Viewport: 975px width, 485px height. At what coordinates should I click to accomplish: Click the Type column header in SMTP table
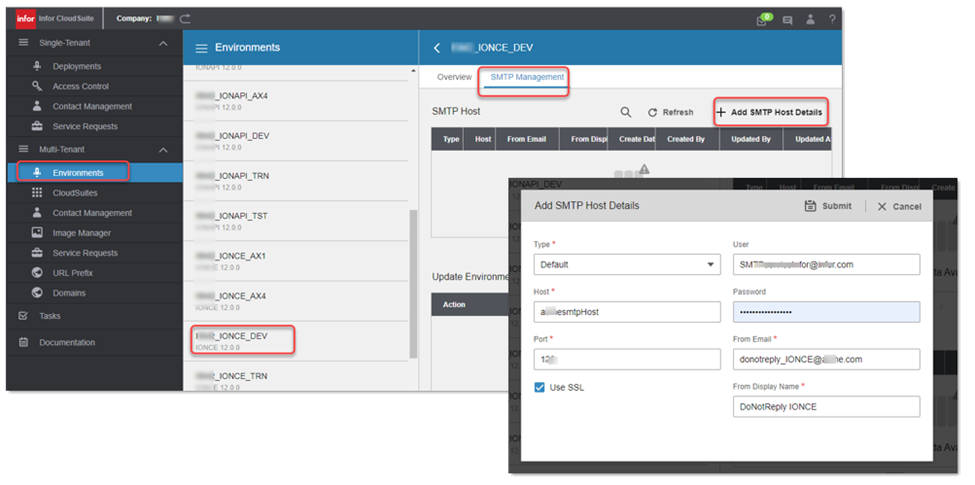click(x=450, y=139)
